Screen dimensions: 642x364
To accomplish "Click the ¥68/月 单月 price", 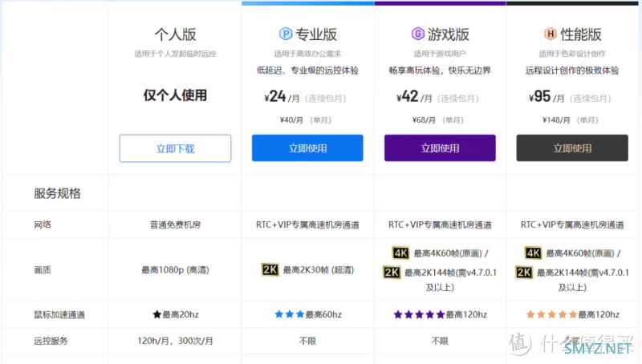I will click(437, 119).
